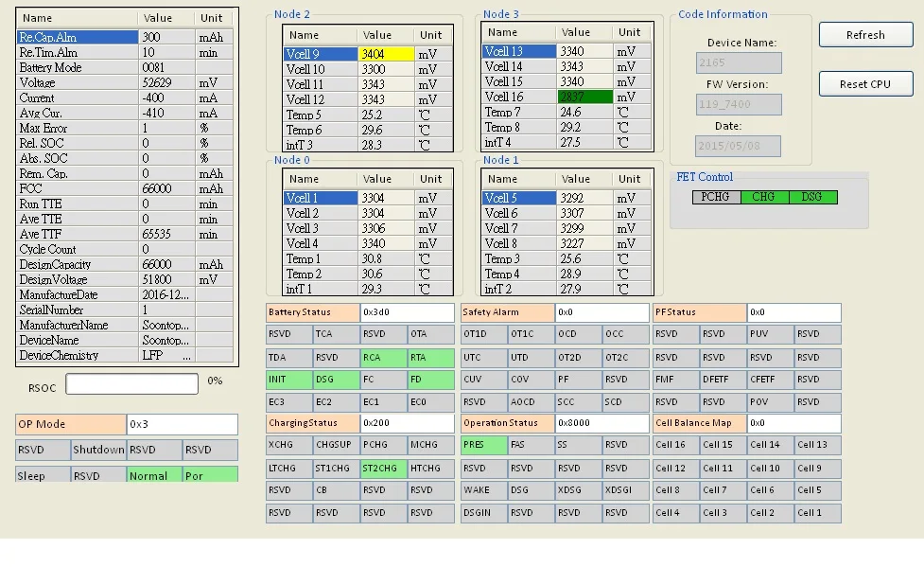The width and height of the screenshot is (924, 567).
Task: Click the Refresh button
Action: tap(865, 35)
